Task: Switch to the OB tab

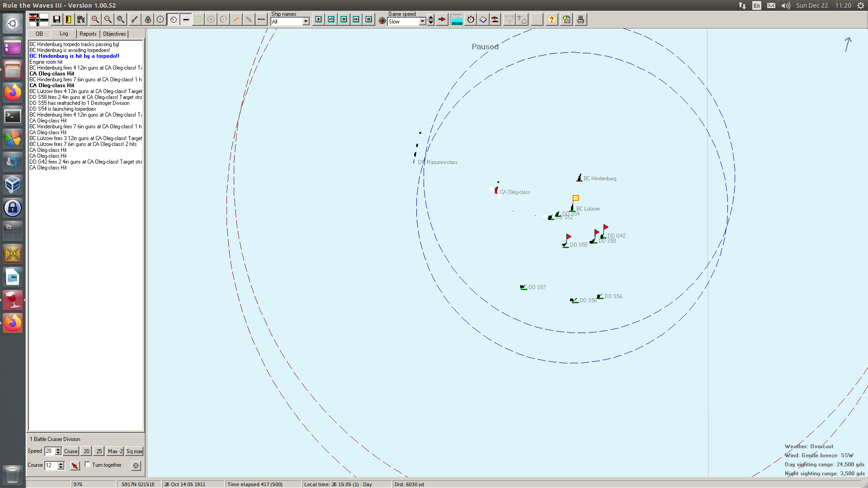Action: point(39,34)
